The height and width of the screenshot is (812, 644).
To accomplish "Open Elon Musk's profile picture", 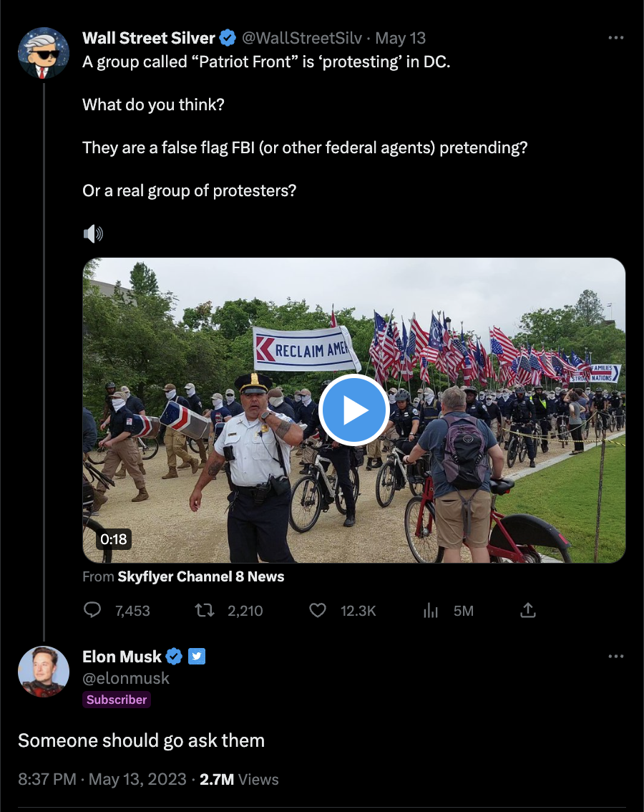I will (43, 671).
